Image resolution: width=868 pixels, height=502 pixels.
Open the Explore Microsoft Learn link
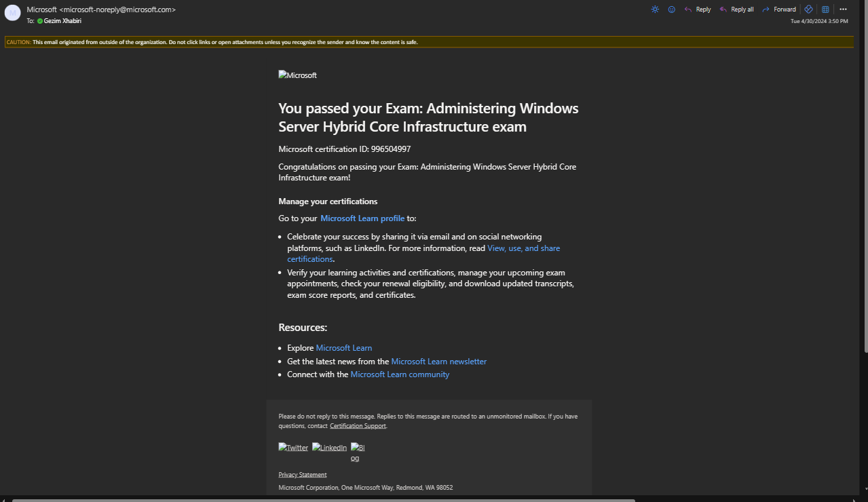point(343,348)
